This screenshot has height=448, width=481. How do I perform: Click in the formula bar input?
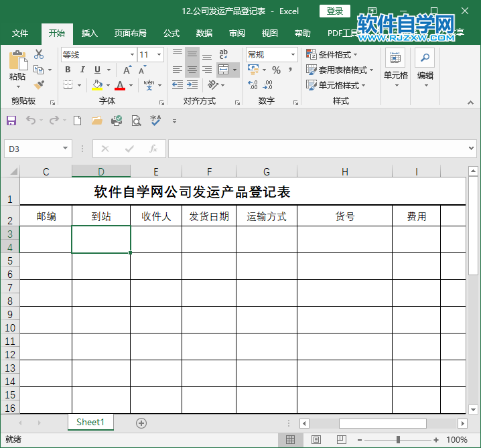pos(318,149)
